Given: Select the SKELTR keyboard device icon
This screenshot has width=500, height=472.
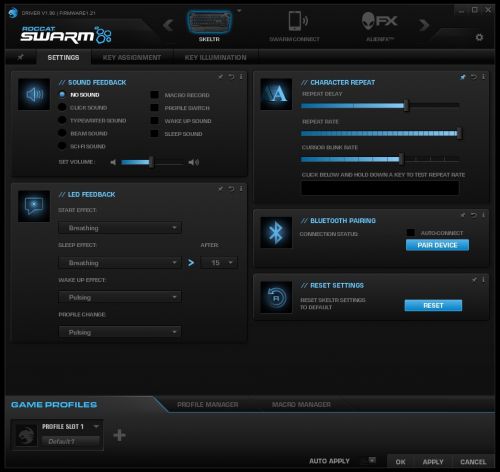Looking at the screenshot, I should click(x=209, y=22).
